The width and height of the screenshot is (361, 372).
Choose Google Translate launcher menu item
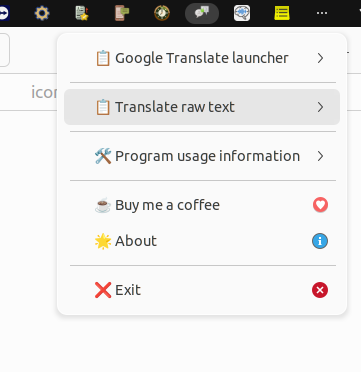pos(202,58)
